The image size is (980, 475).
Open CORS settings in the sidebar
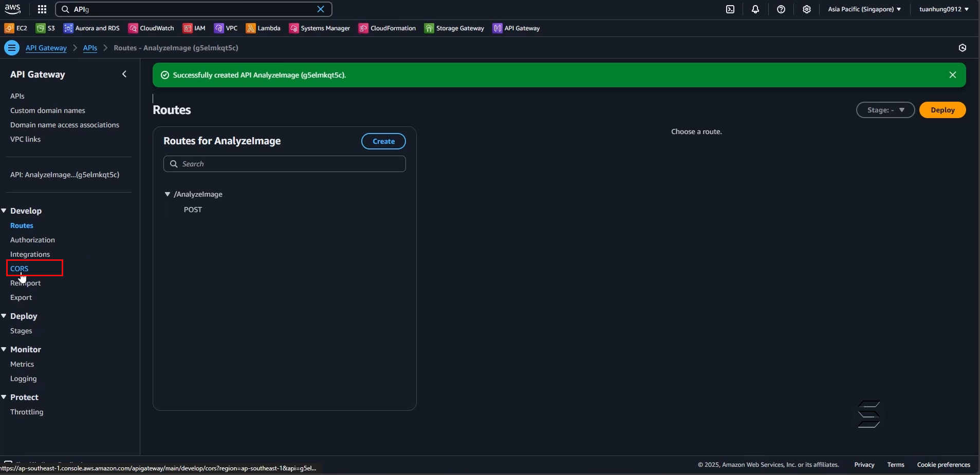pos(20,269)
